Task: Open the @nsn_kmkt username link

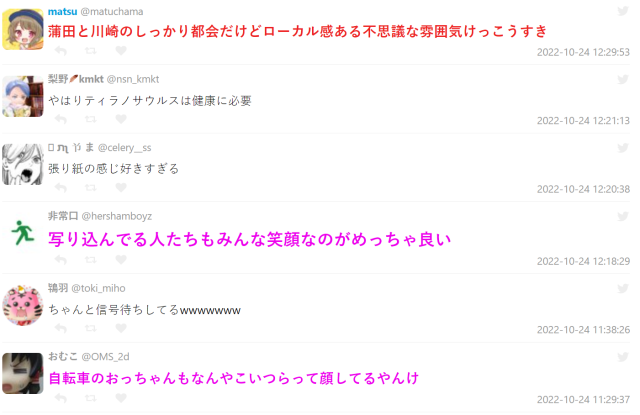Action: [133, 79]
